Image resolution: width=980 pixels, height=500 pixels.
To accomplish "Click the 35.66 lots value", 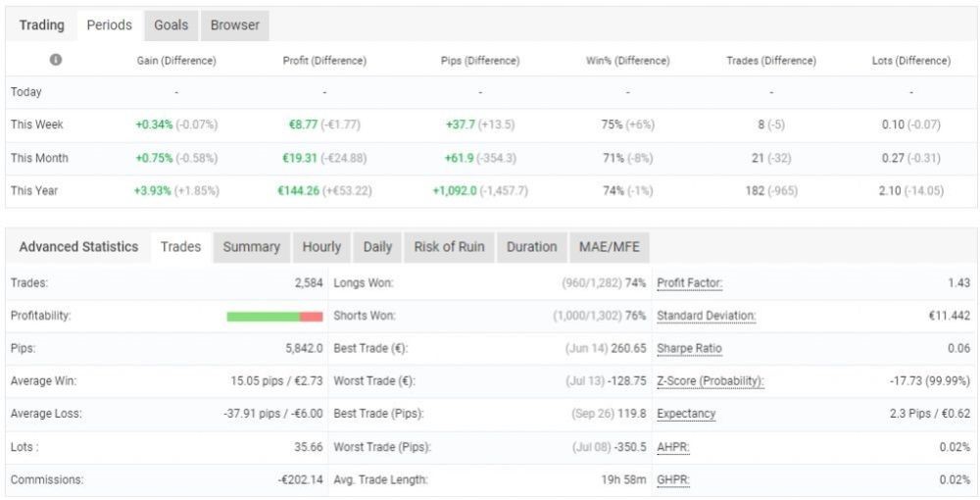I will pyautogui.click(x=309, y=447).
